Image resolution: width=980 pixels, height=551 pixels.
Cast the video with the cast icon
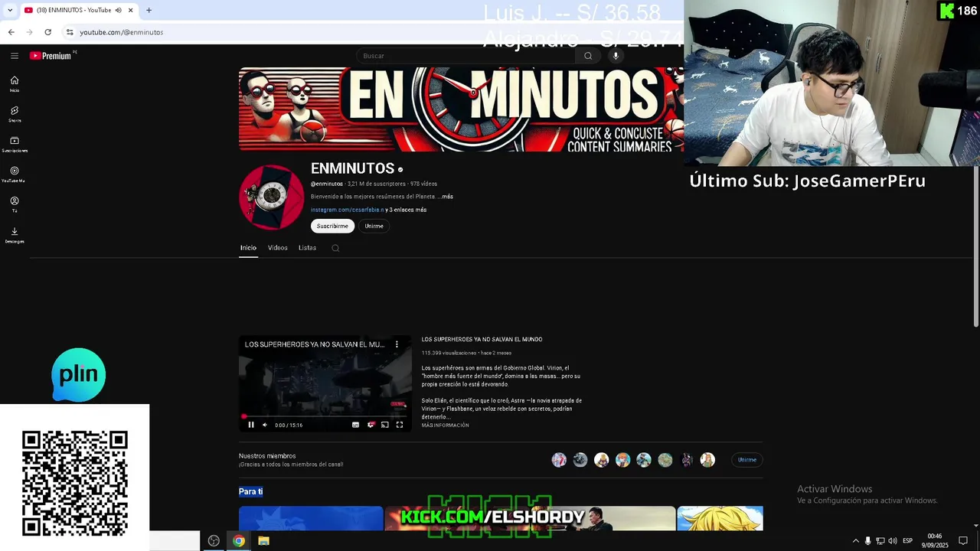(x=385, y=425)
